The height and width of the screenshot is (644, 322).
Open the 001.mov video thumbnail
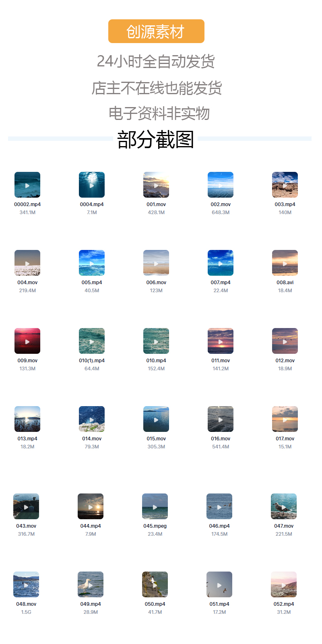pos(156,185)
